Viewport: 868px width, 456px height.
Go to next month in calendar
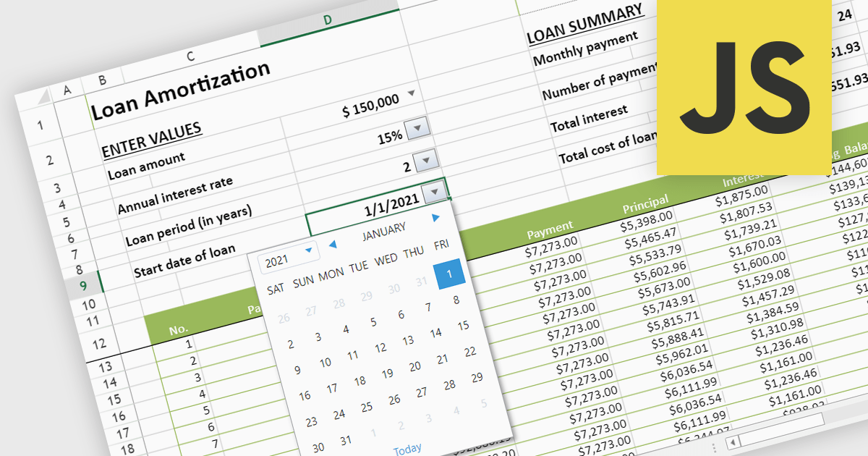(435, 217)
